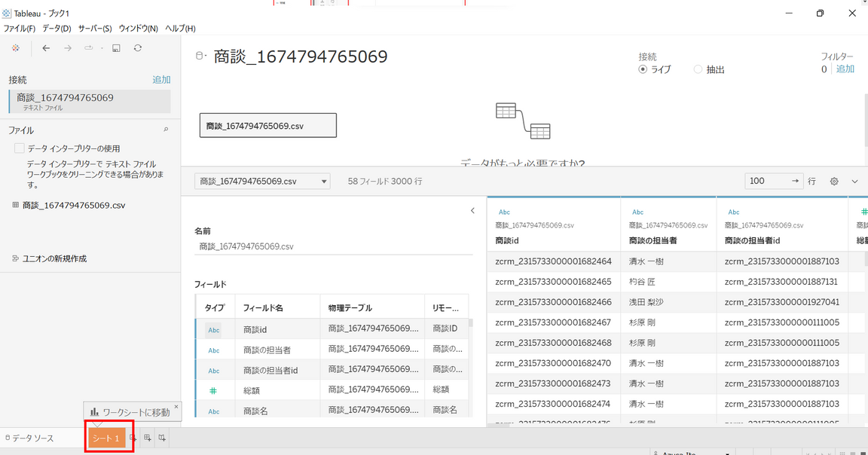
Task: Click the refresh data source icon
Action: 138,48
